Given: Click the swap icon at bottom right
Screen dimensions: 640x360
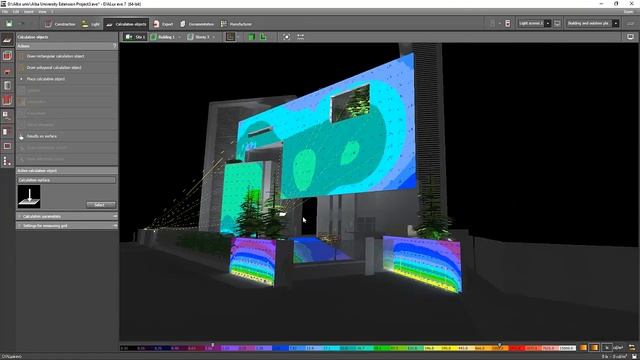Looking at the screenshot, I should [632, 348].
